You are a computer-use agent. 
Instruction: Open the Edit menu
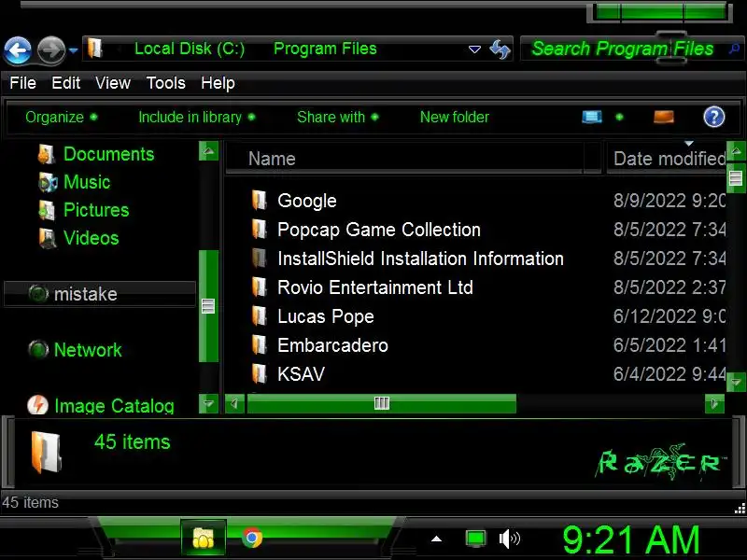click(65, 83)
